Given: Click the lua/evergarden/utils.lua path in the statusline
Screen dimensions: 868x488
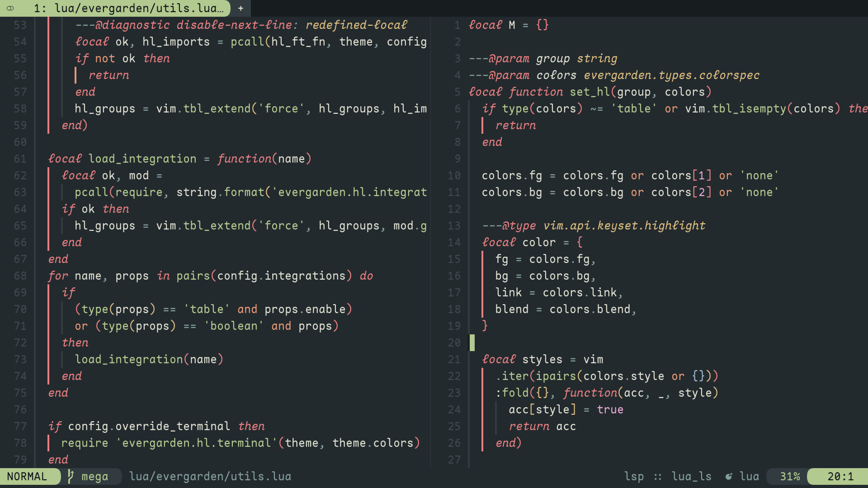Looking at the screenshot, I should [210, 477].
